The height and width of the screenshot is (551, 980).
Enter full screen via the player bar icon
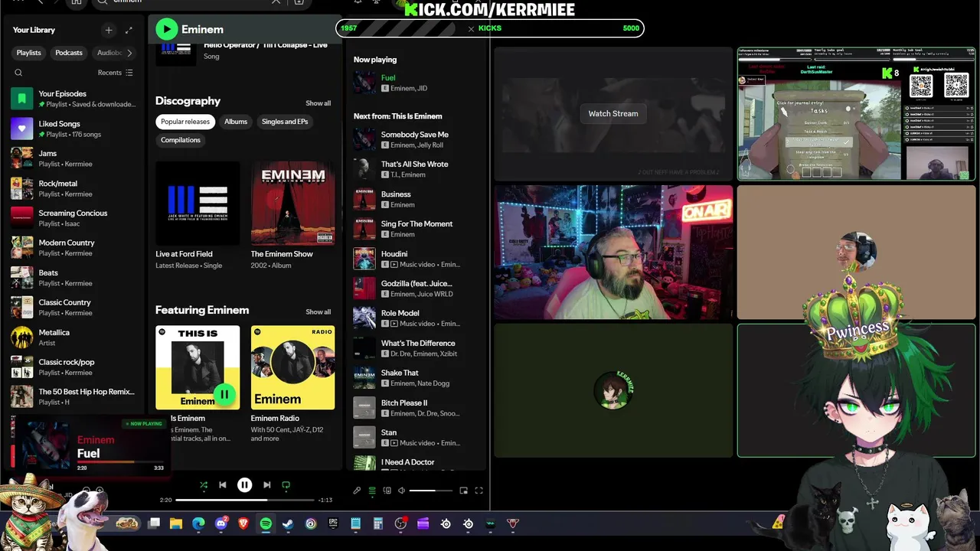pos(479,491)
